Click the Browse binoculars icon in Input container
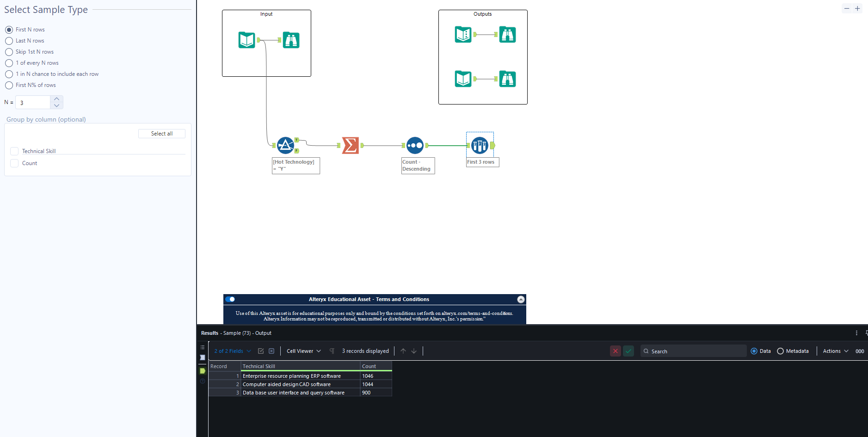The height and width of the screenshot is (437, 868). [291, 40]
